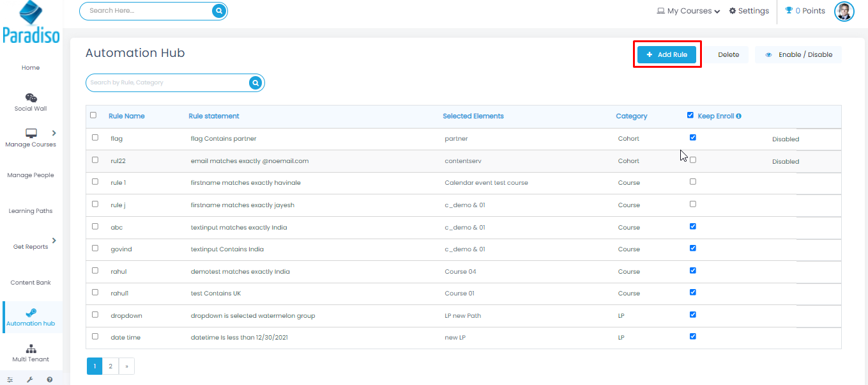Tick the checkbox for rule 'flag'
The width and height of the screenshot is (868, 385).
95,137
